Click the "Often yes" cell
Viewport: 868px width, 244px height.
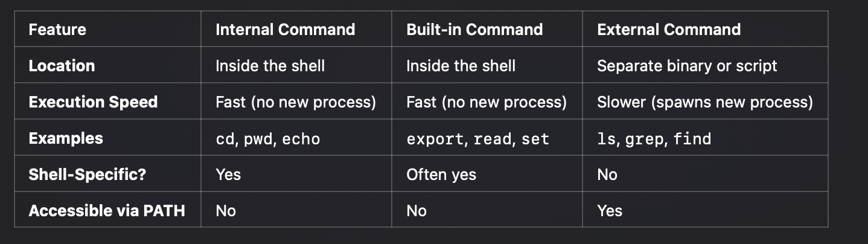pyautogui.click(x=441, y=175)
